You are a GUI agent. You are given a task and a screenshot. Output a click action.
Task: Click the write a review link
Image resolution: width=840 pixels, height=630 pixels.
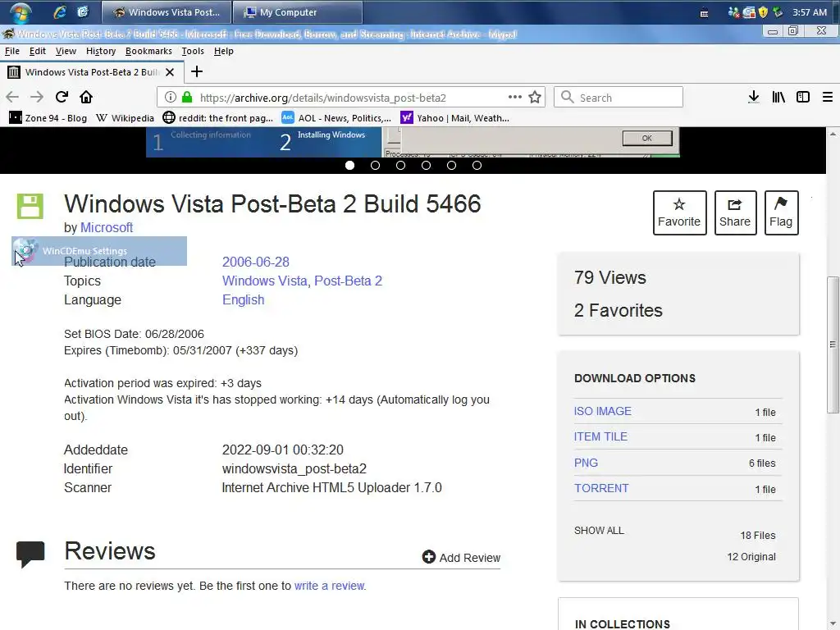pyautogui.click(x=329, y=586)
